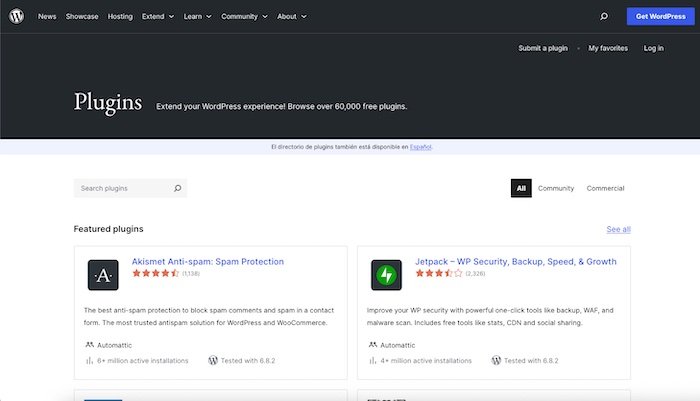Click the WordPress logo in header

(x=17, y=16)
